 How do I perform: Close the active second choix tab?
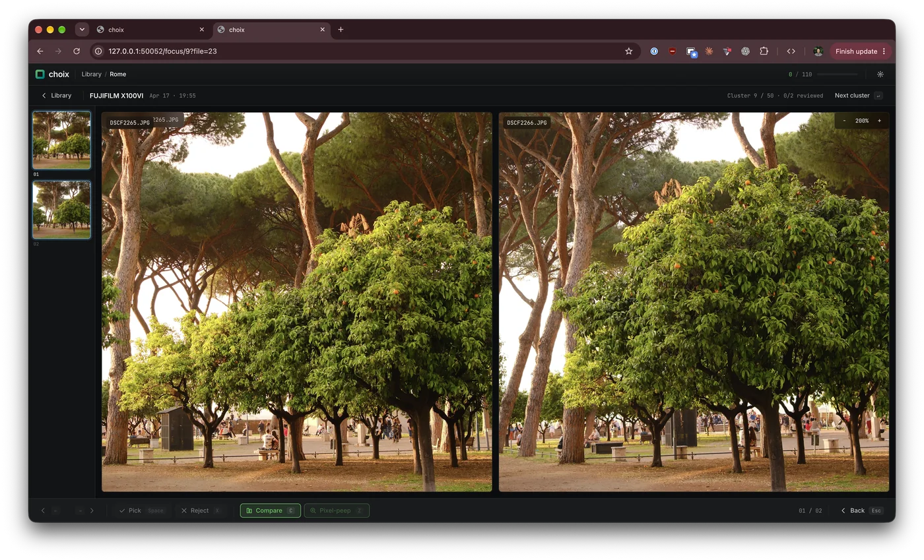click(323, 30)
